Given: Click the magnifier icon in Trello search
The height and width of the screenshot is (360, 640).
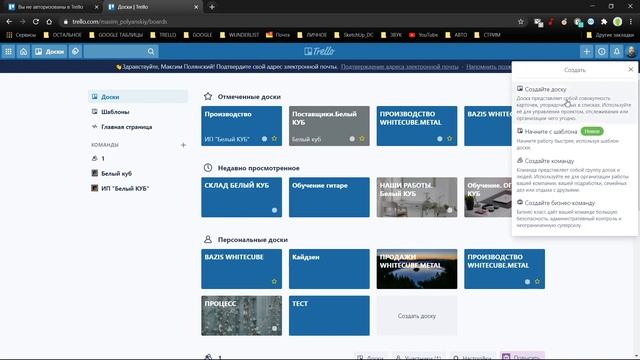Looking at the screenshot, I should 151,51.
